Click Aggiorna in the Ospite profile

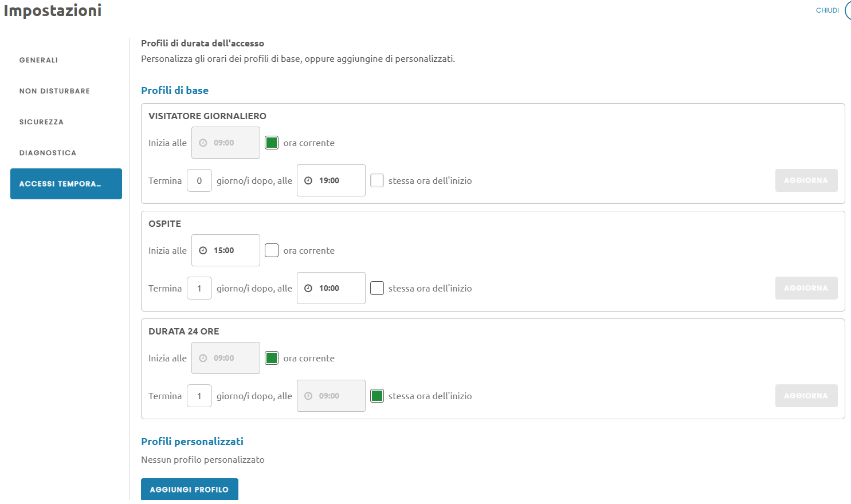tap(806, 288)
